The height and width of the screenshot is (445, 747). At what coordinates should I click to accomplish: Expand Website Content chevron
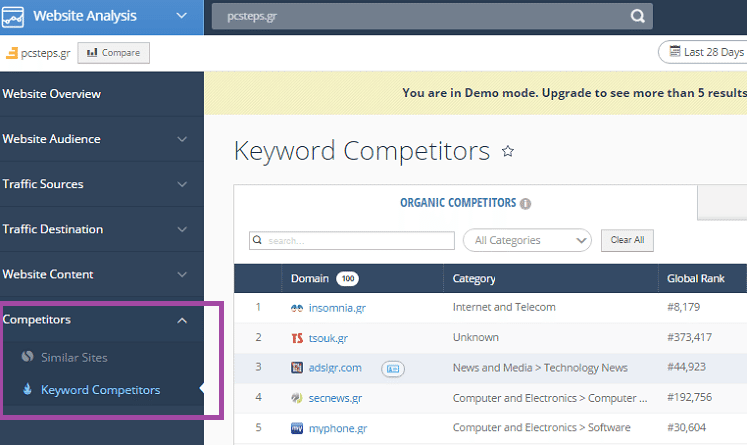(x=182, y=274)
